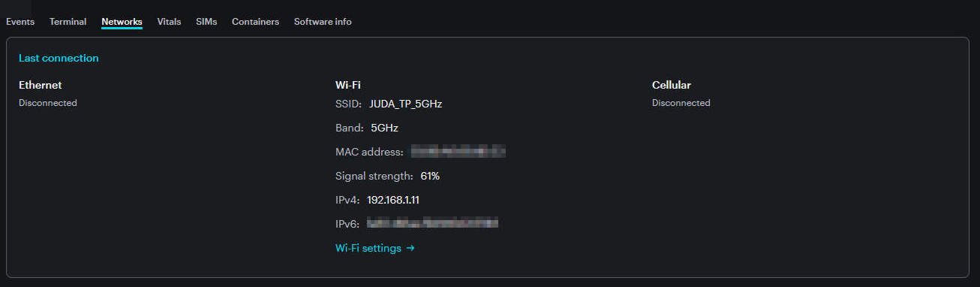Viewport: 980px width, 287px height.
Task: Switch to the Terminal tab
Action: tap(68, 22)
